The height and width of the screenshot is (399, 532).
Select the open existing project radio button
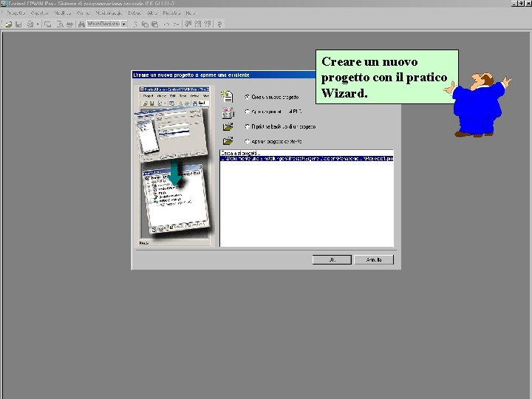pos(247,141)
